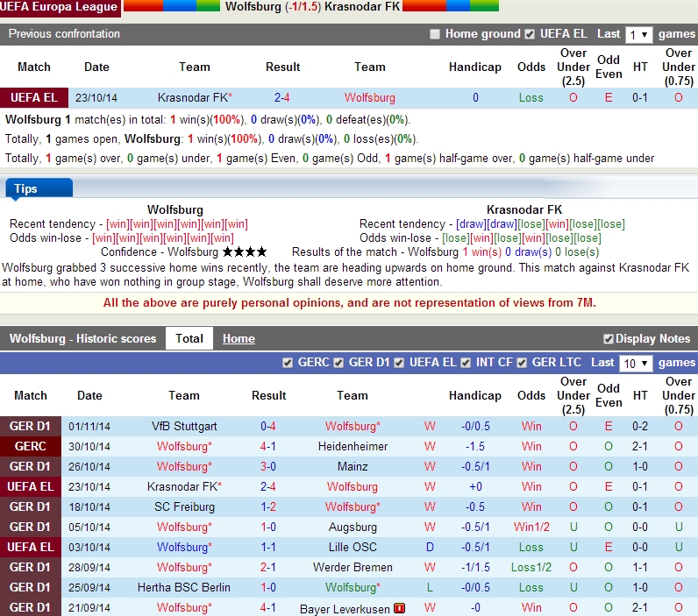Open the 4-1 result versus Heidenheimer
Image resolution: width=698 pixels, height=616 pixels.
point(268,447)
